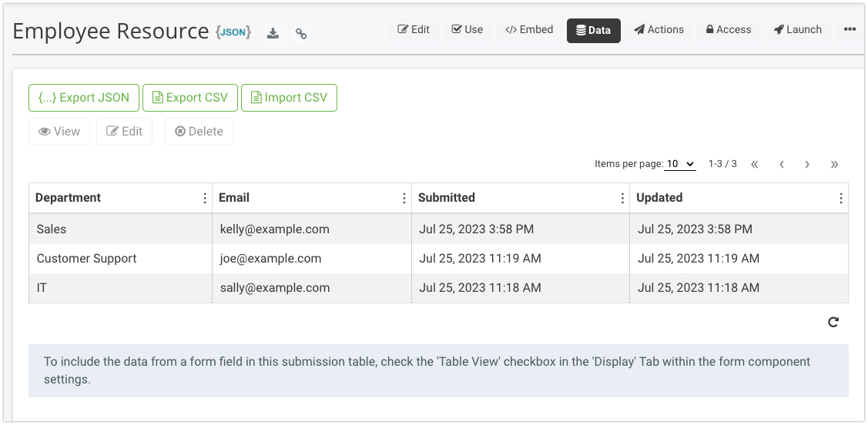Click the Import CSV button
Viewport: 868px width, 425px height.
tap(289, 98)
